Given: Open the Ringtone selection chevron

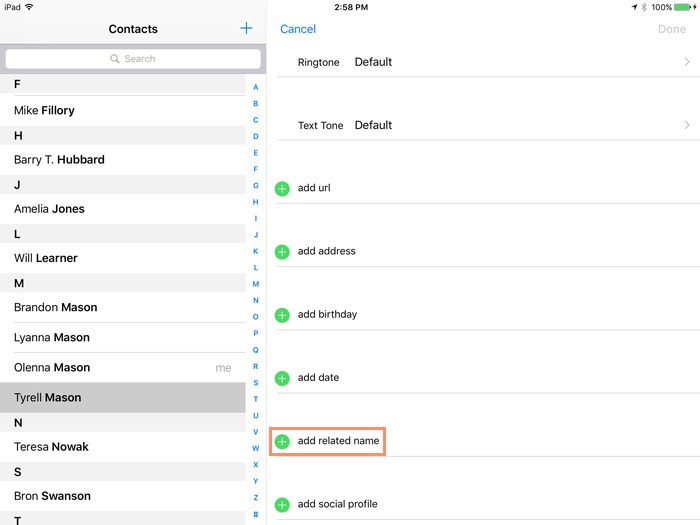Looking at the screenshot, I should point(687,62).
